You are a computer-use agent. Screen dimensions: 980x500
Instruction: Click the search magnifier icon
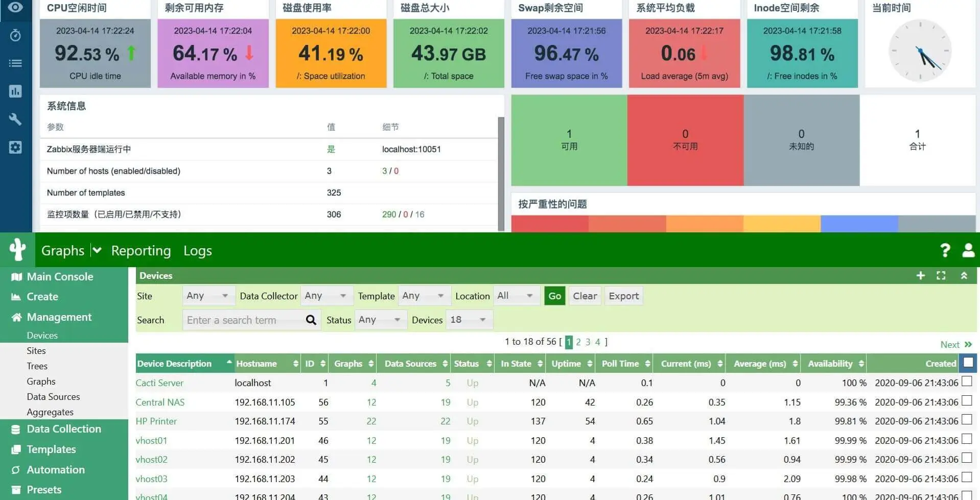click(x=311, y=320)
